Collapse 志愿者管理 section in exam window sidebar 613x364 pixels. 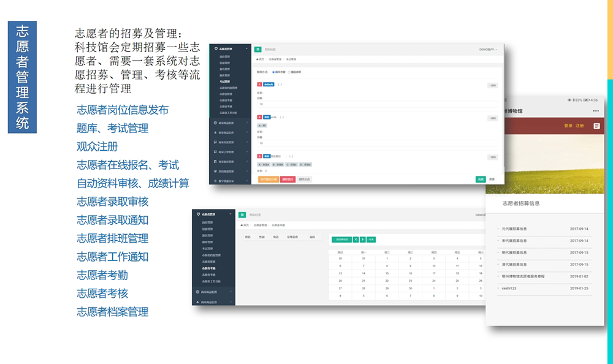[246, 49]
